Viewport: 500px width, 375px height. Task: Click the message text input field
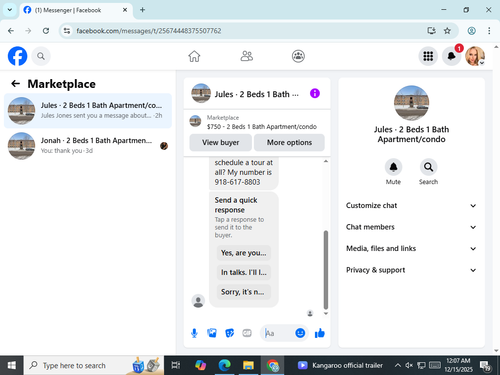click(x=278, y=333)
